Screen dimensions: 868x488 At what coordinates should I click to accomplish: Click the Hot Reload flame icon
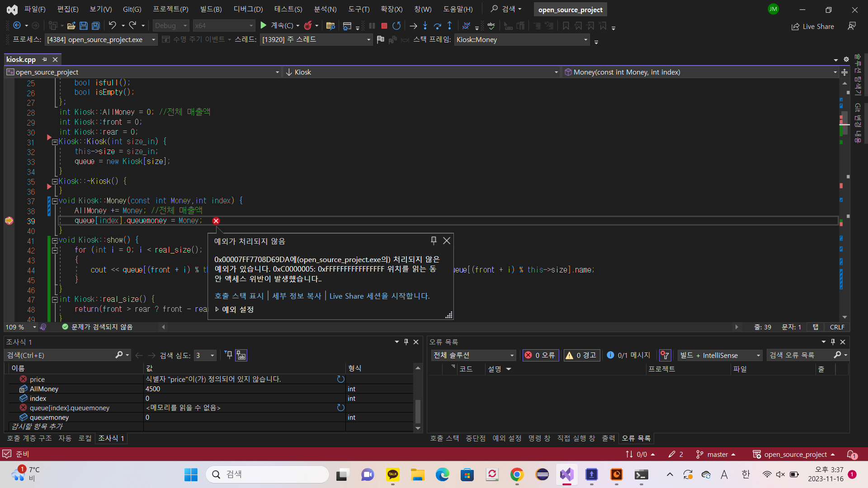308,26
